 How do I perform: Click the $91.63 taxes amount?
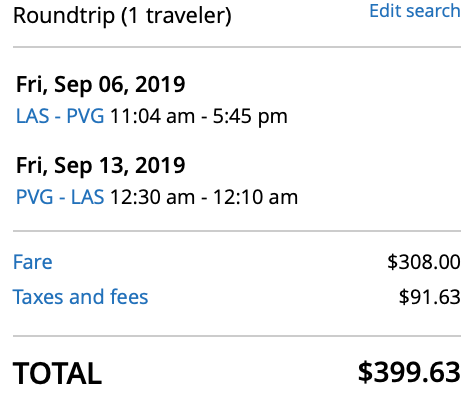tap(430, 297)
